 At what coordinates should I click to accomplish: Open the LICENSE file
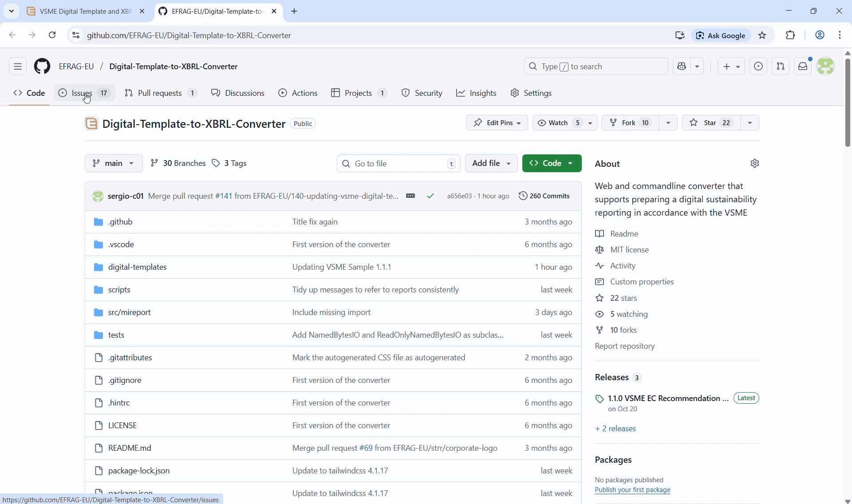point(122,425)
